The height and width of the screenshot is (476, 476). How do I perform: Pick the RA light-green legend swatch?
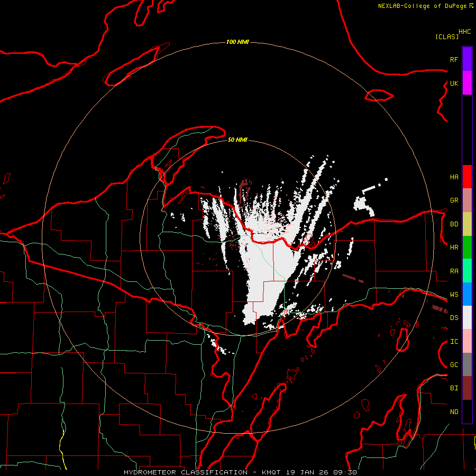point(467,271)
